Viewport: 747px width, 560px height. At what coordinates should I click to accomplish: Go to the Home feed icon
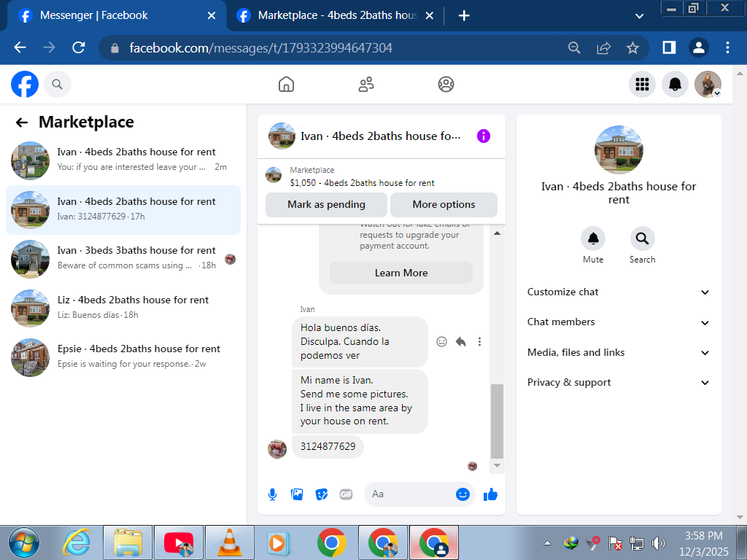click(286, 85)
